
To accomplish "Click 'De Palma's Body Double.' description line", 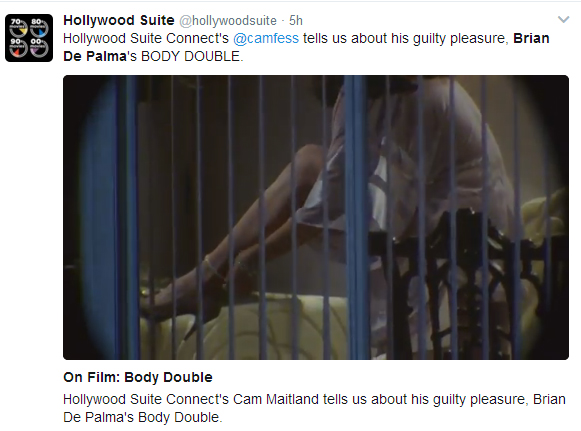I will click(x=143, y=417).
